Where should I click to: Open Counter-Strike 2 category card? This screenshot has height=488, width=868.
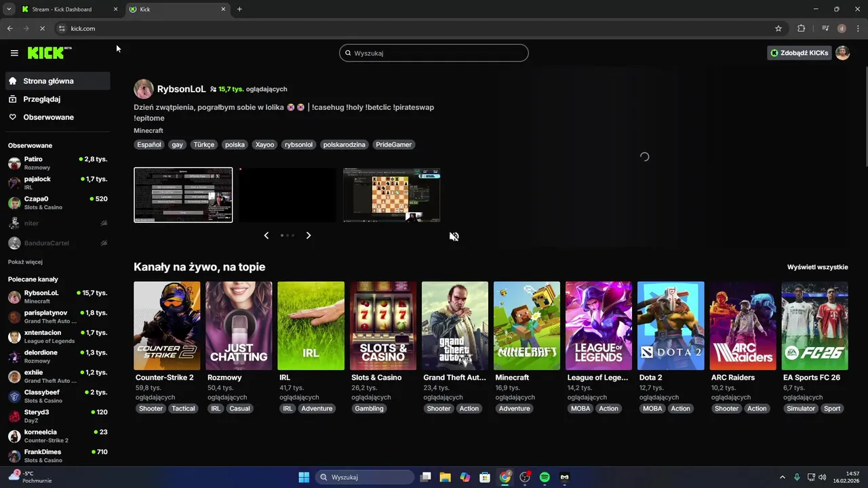click(167, 325)
